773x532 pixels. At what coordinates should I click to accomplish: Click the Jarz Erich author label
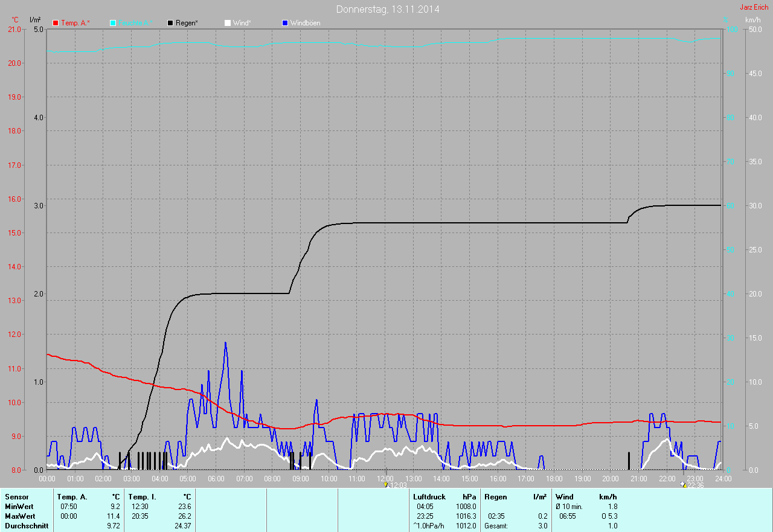coord(754,7)
